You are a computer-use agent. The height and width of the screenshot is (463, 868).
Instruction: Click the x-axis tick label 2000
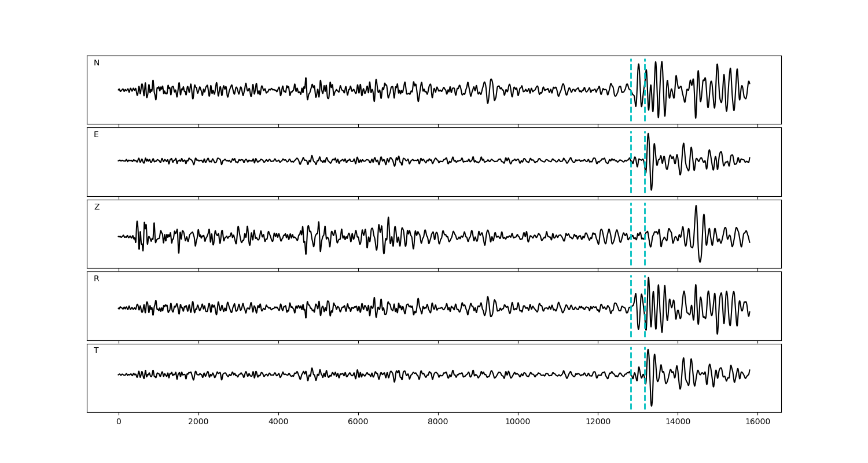(198, 422)
